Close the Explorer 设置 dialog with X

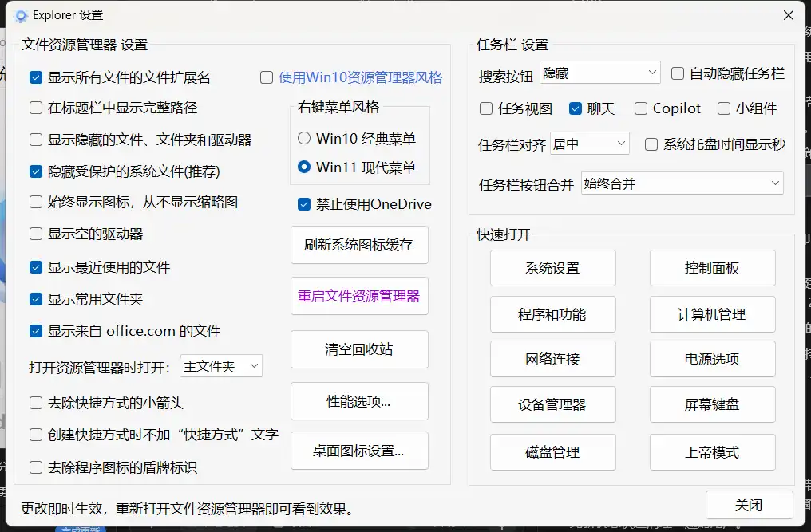click(788, 15)
